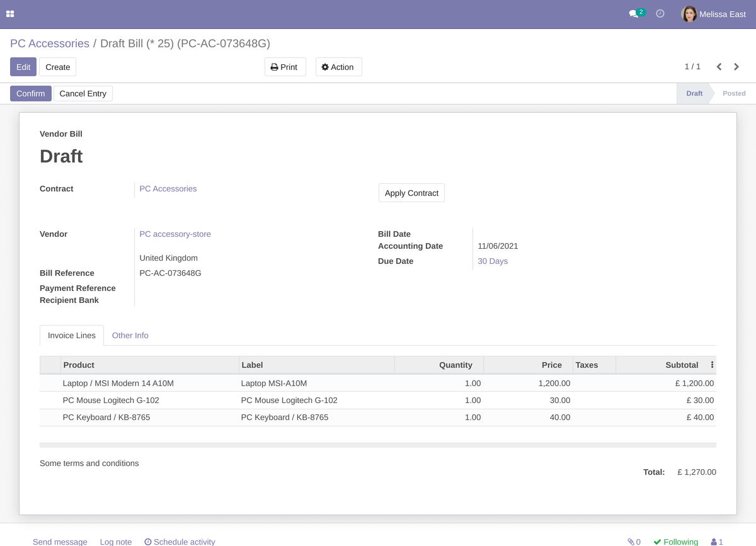
Task: Open the activities clock icon
Action: [x=660, y=14]
